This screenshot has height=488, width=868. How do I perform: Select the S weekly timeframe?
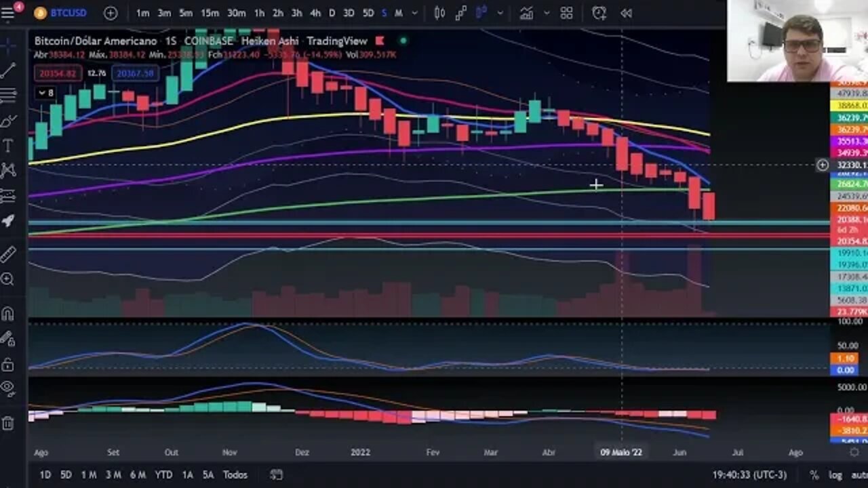tap(384, 13)
